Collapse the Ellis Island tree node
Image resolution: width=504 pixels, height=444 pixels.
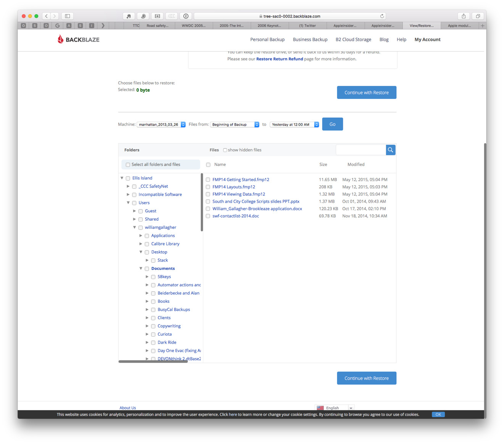click(x=122, y=178)
